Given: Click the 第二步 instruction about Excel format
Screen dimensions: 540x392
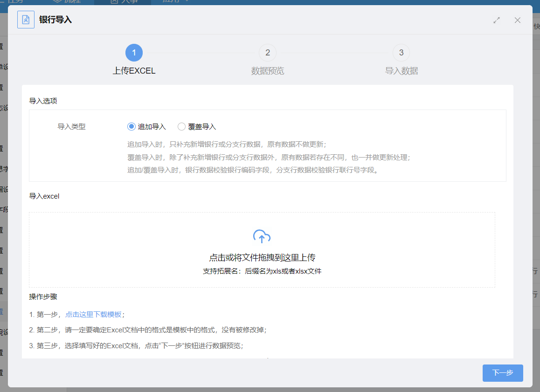Looking at the screenshot, I should (148, 330).
